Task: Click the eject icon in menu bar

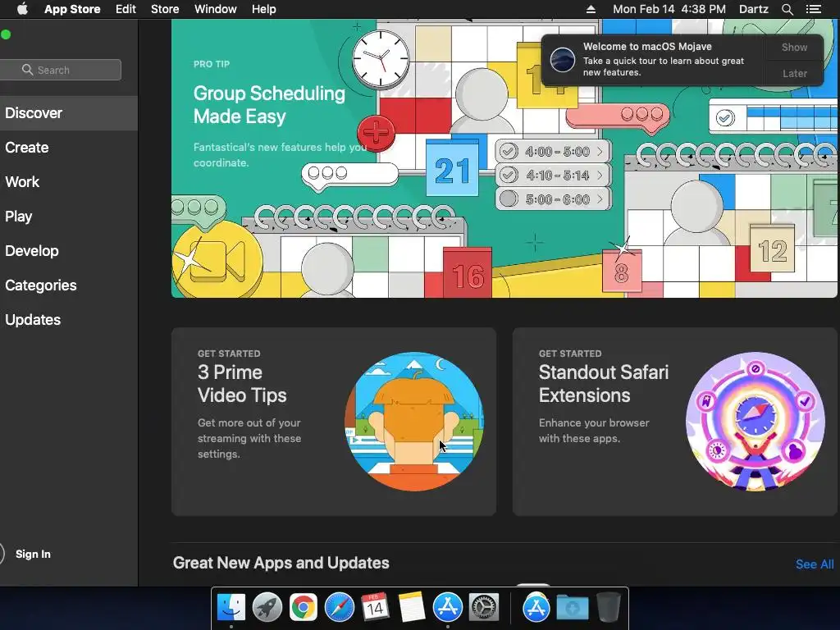Action: pyautogui.click(x=591, y=9)
